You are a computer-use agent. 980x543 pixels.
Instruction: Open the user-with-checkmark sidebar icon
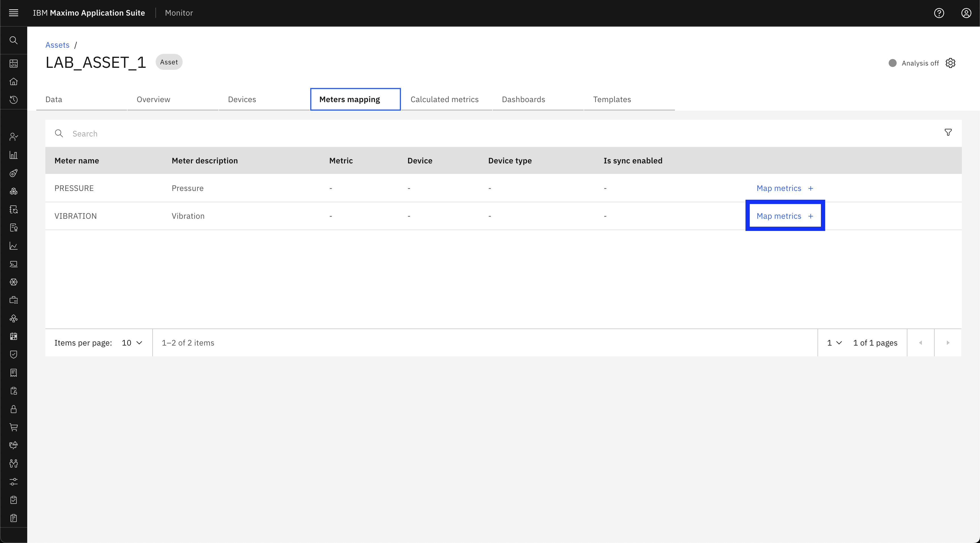(14, 137)
